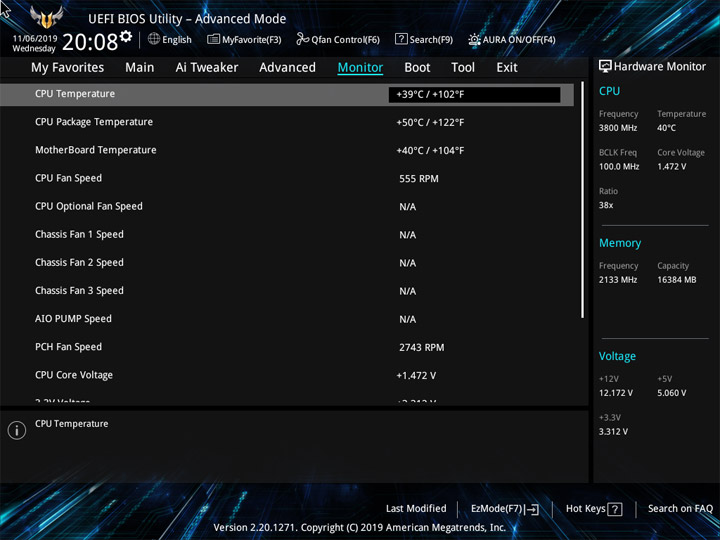Screen dimensions: 720x540
Task: Select the CPU Fan Speed row
Action: click(x=287, y=178)
